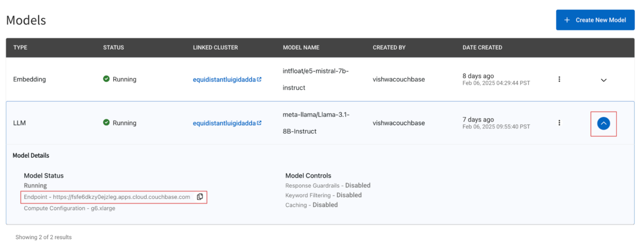Click the Endpoint URL text

107,197
